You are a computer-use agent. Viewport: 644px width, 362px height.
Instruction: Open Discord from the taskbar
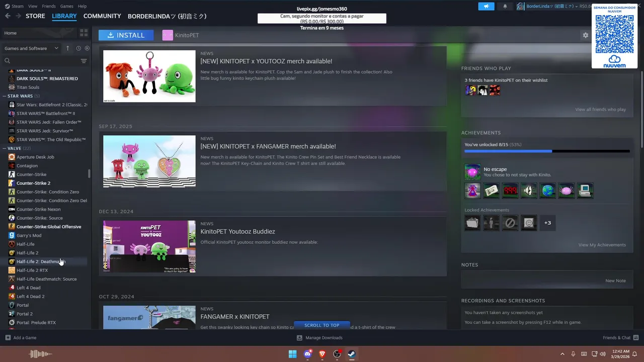(x=307, y=354)
